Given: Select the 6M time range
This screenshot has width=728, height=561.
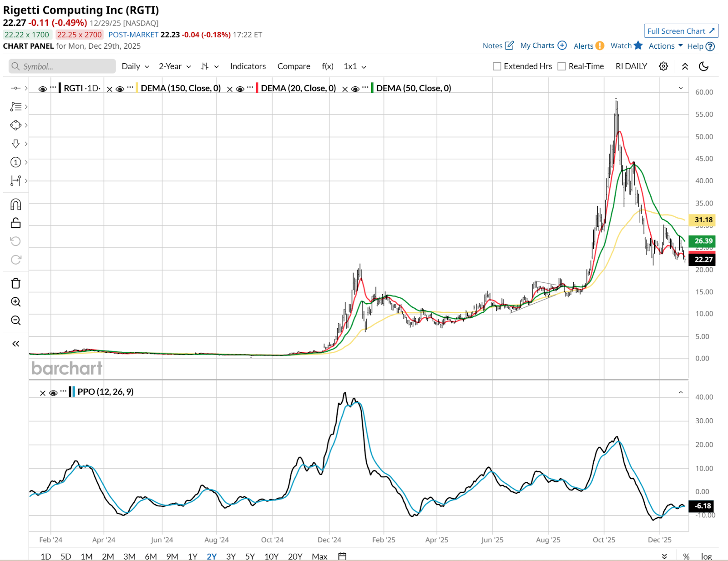Looking at the screenshot, I should 151,556.
